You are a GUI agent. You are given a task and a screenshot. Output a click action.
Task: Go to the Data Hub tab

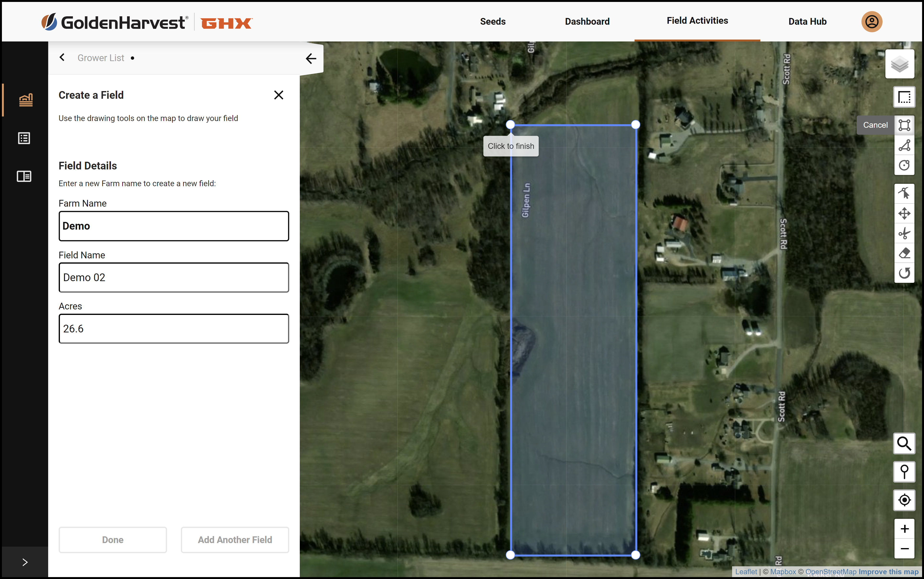click(x=807, y=21)
